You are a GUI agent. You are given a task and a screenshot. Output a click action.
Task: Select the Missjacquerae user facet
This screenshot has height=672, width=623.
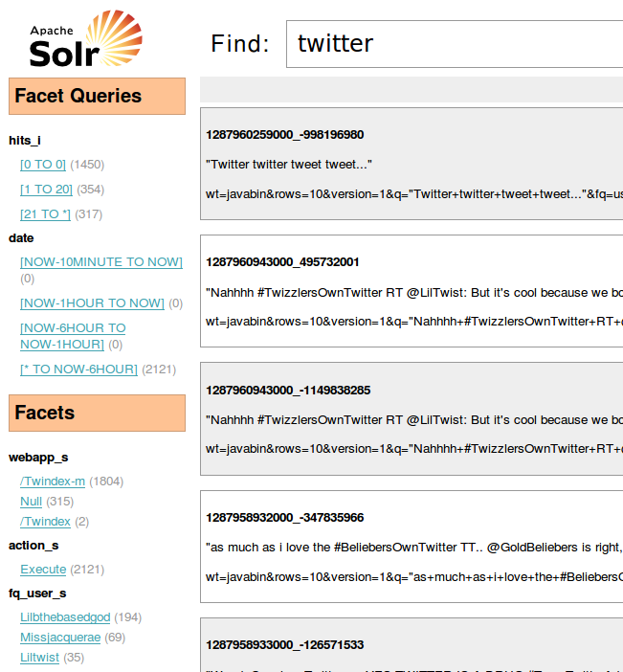(59, 638)
